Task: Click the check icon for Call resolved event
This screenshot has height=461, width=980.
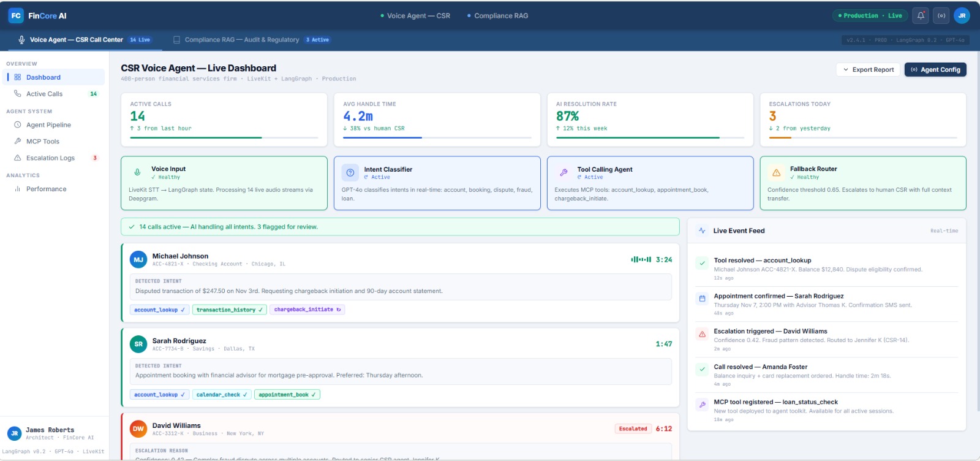Action: pyautogui.click(x=702, y=369)
